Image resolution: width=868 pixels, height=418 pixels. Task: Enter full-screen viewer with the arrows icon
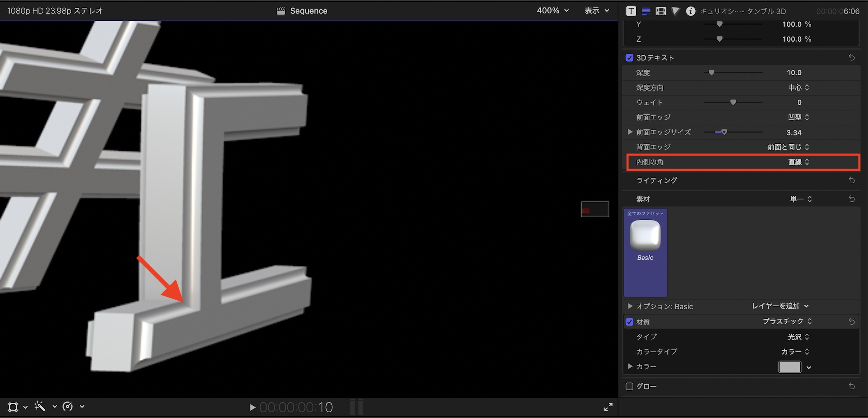(608, 407)
